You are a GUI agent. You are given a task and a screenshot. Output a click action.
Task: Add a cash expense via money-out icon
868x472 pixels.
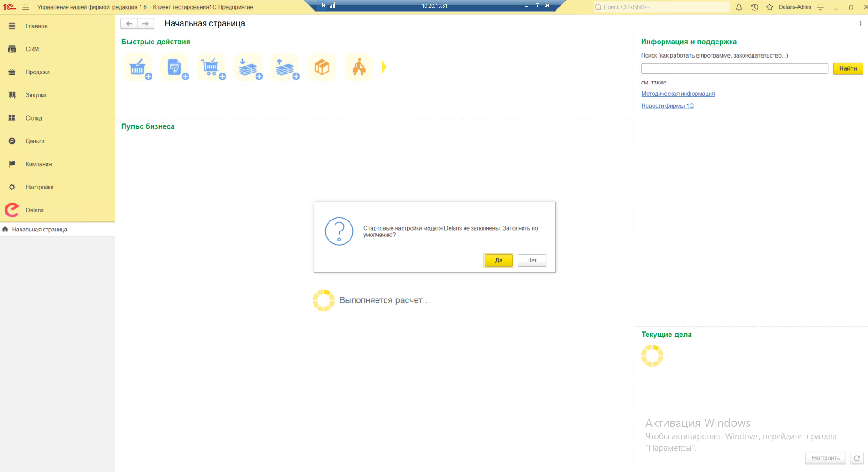pyautogui.click(x=285, y=68)
